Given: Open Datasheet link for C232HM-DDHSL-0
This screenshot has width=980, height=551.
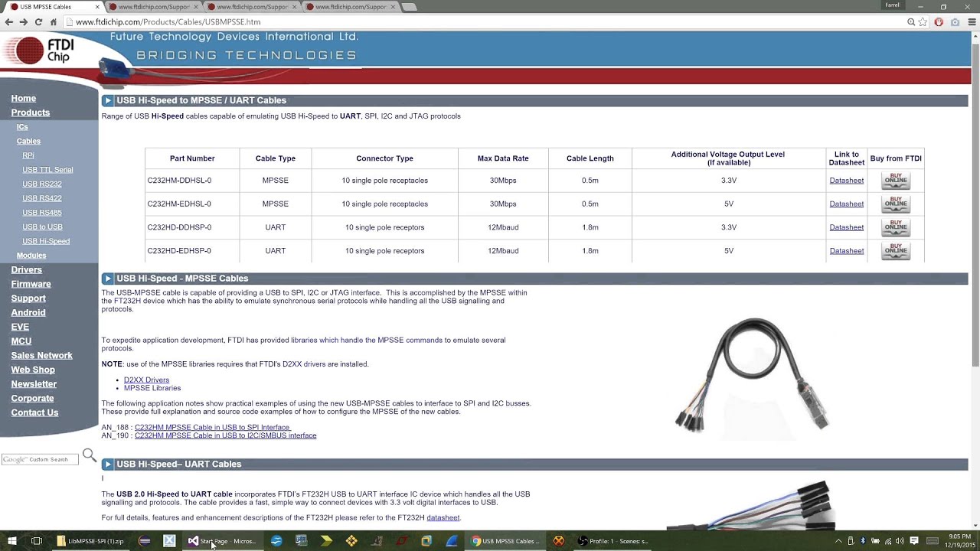Looking at the screenshot, I should [x=847, y=181].
